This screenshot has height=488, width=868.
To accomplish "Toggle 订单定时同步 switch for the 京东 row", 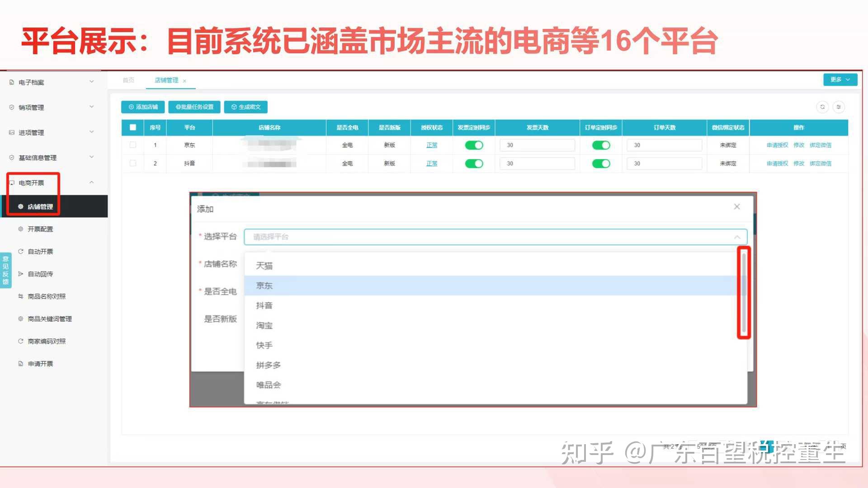I will click(601, 145).
